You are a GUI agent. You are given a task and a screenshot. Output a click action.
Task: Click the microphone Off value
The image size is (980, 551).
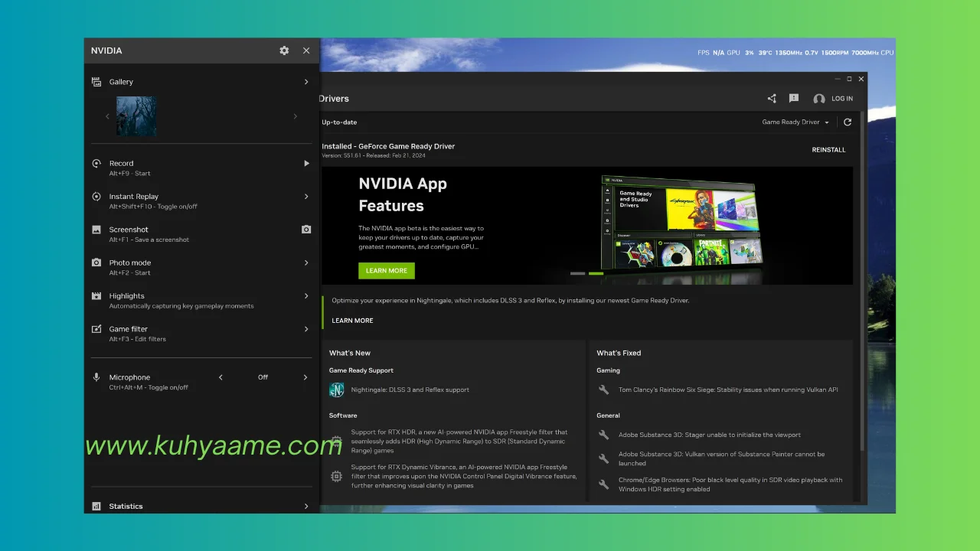(263, 377)
